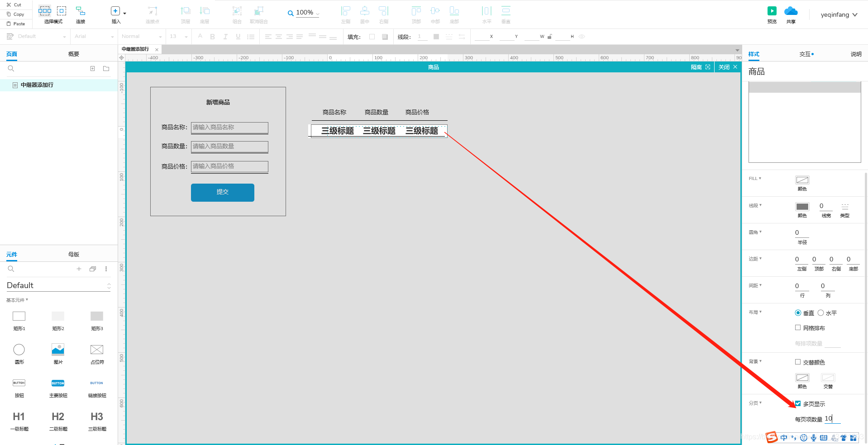Screen dimensions: 868x445
Task: Enable the 交替颜色 checkbox
Action: [798, 362]
